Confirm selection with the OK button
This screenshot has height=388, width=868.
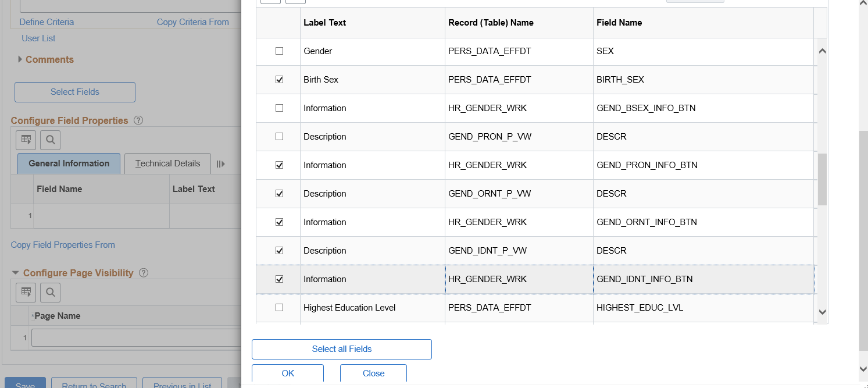point(288,373)
